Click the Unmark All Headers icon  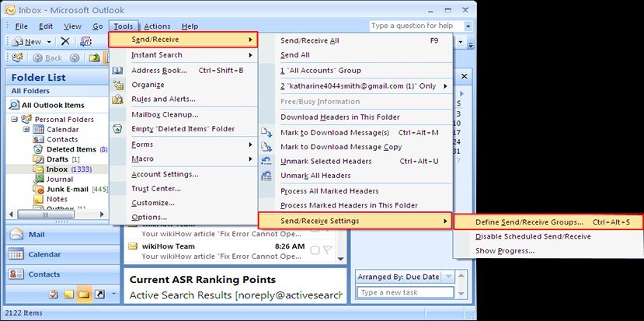(266, 176)
